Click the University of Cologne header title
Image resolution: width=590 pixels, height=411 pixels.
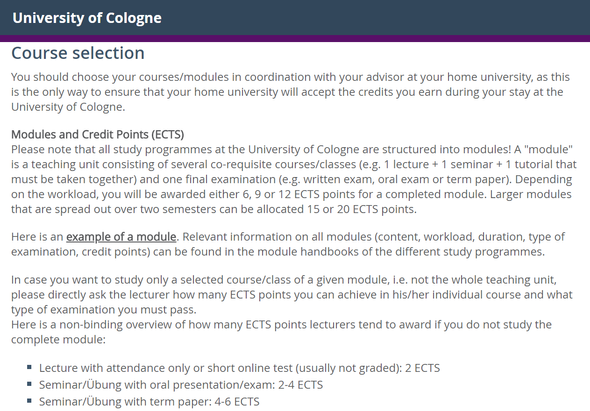pos(87,18)
